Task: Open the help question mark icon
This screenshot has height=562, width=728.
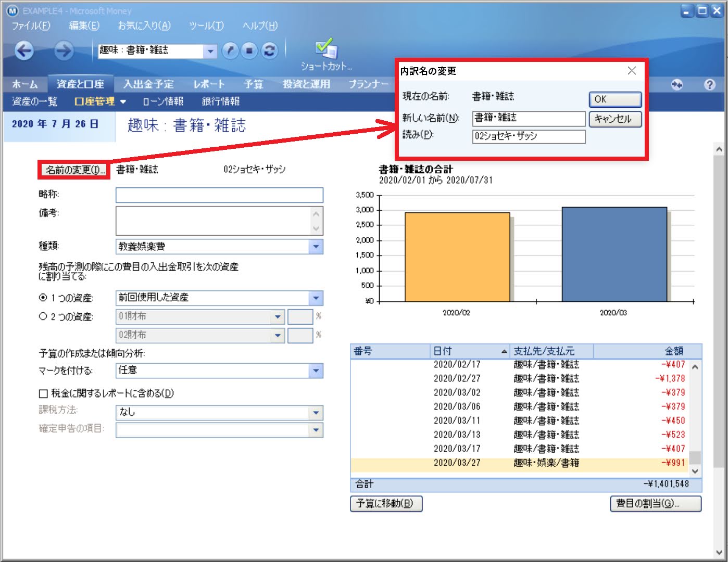Action: click(x=709, y=84)
